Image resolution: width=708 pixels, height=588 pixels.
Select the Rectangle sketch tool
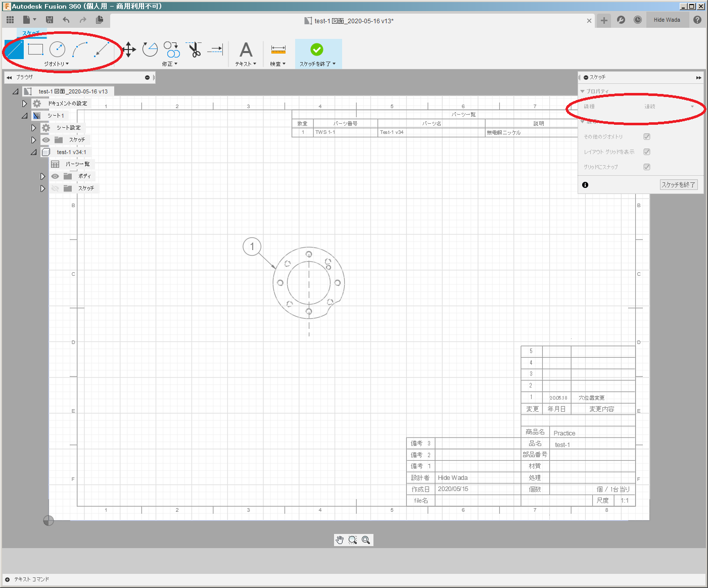pos(35,50)
